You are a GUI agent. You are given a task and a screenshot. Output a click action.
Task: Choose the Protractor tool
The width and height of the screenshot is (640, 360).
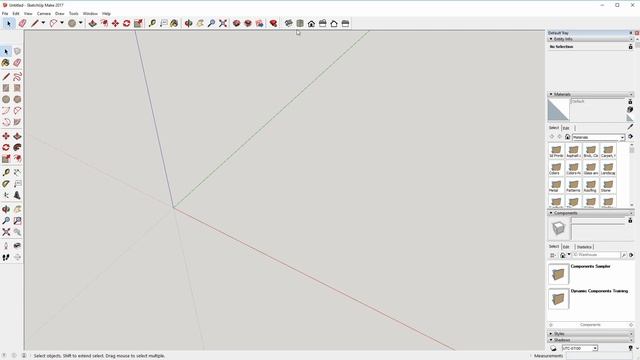click(x=6, y=184)
